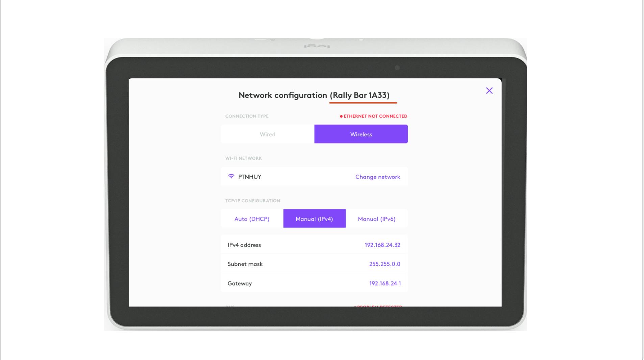Switch to Manual (IPv4) configuration
The width and height of the screenshot is (644, 360).
pyautogui.click(x=314, y=219)
